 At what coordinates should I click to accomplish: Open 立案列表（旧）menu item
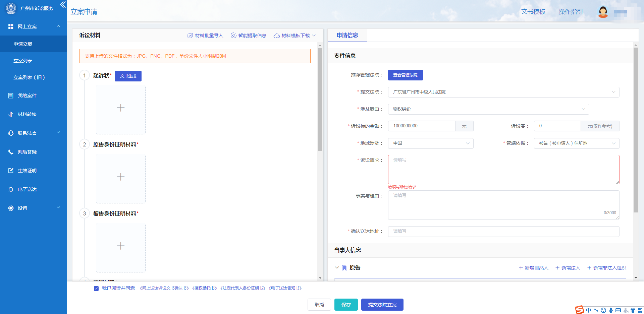click(x=34, y=77)
